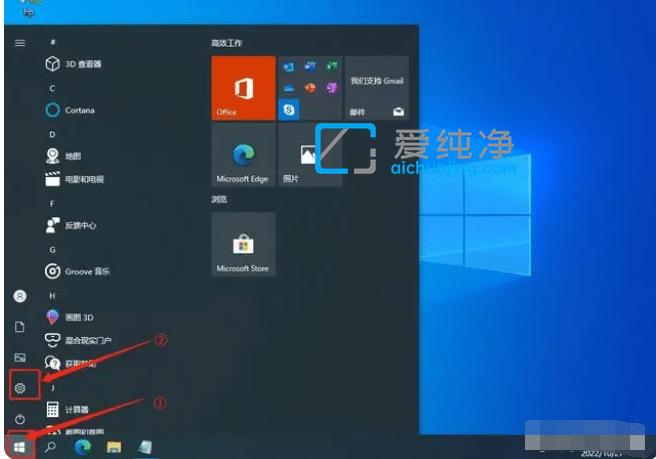Image resolution: width=656 pixels, height=459 pixels.
Task: Open the 获取帮助 help app
Action: pyautogui.click(x=71, y=363)
